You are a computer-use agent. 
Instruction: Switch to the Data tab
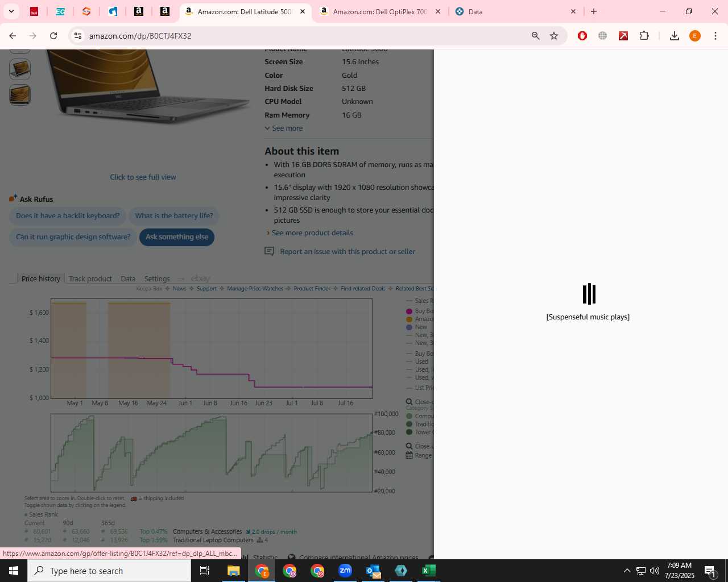click(x=515, y=11)
